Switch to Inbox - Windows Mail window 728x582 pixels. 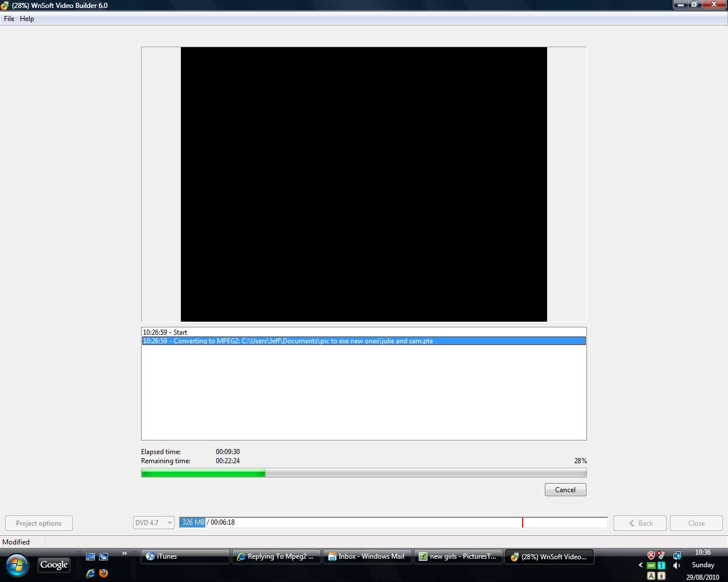pos(367,556)
